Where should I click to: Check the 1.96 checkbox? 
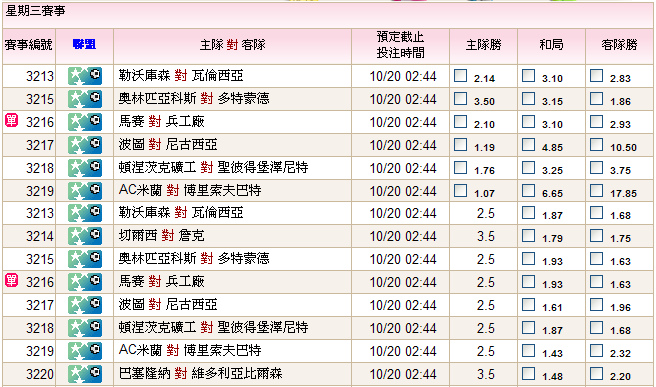[597, 304]
